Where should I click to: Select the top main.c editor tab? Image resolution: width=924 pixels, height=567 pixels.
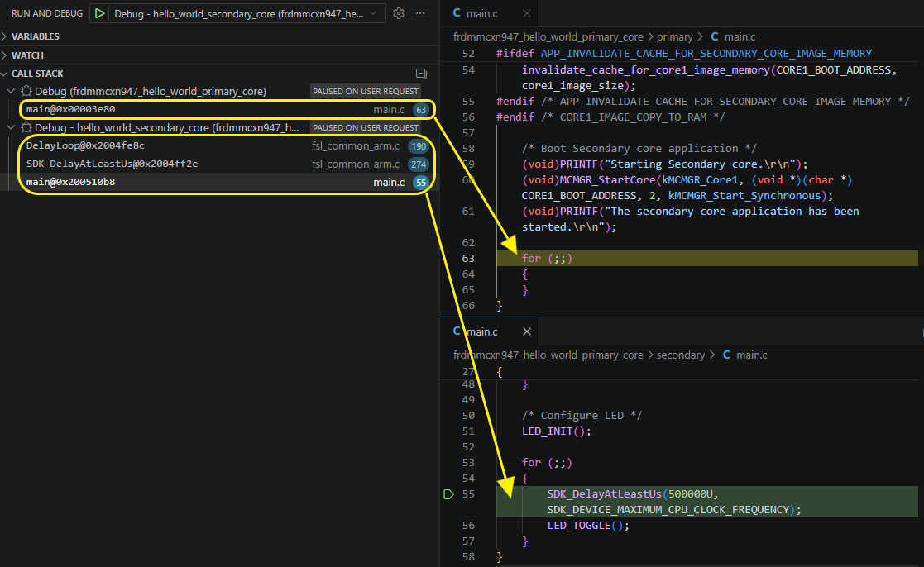tap(489, 13)
